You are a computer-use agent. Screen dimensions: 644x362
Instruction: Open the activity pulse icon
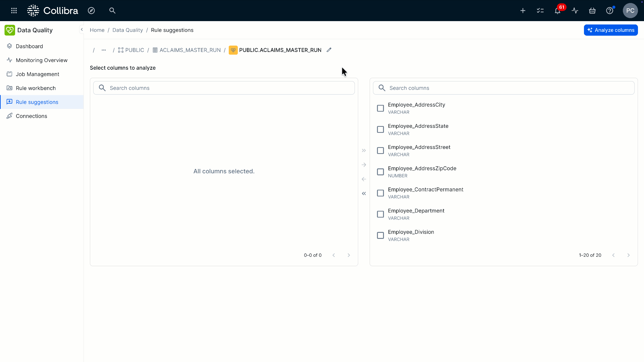click(x=575, y=11)
